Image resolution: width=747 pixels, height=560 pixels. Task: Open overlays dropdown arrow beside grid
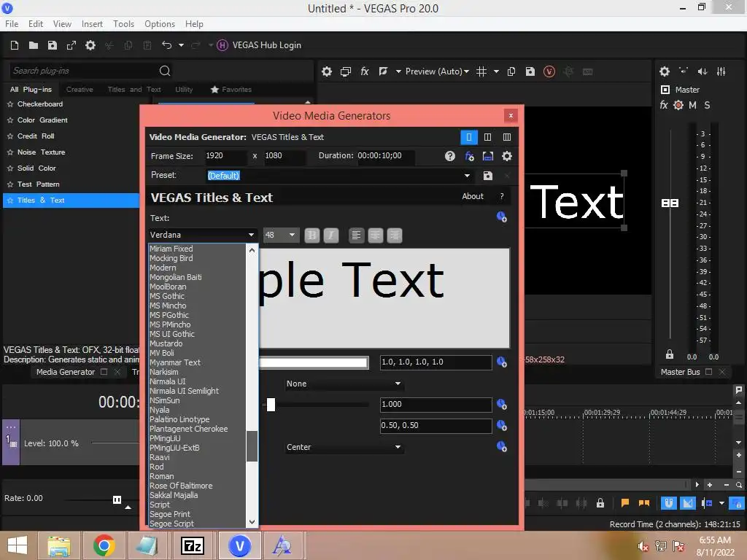click(x=496, y=71)
